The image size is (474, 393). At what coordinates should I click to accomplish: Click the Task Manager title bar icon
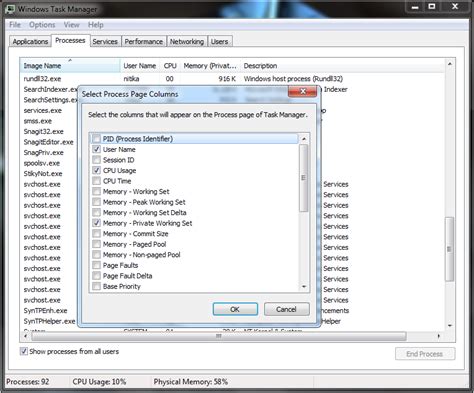(10, 9)
